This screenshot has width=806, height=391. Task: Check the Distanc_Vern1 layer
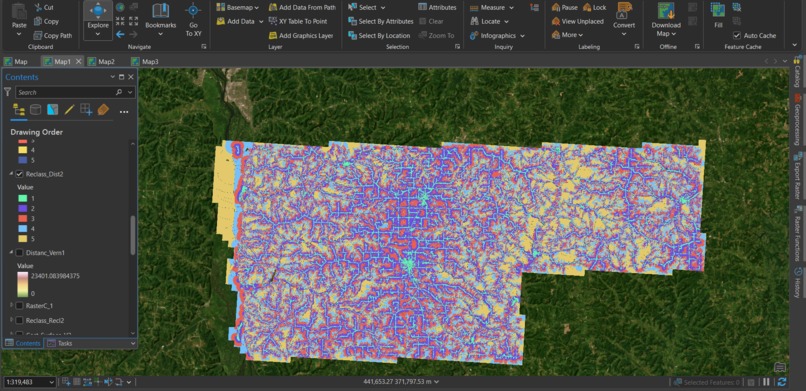coord(20,253)
